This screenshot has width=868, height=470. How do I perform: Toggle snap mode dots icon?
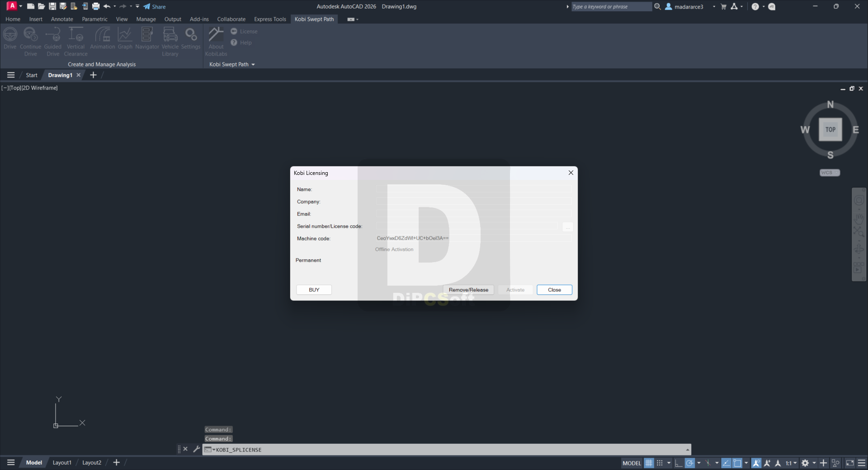660,463
